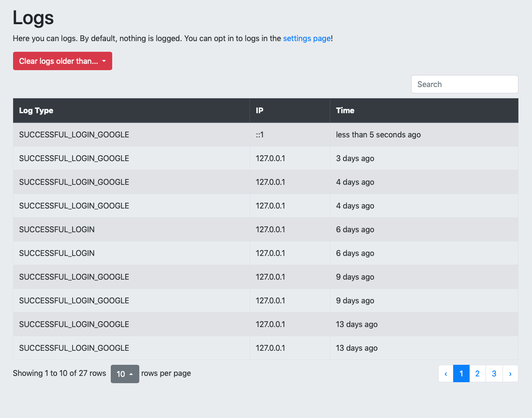Focus the Search input field

(464, 84)
